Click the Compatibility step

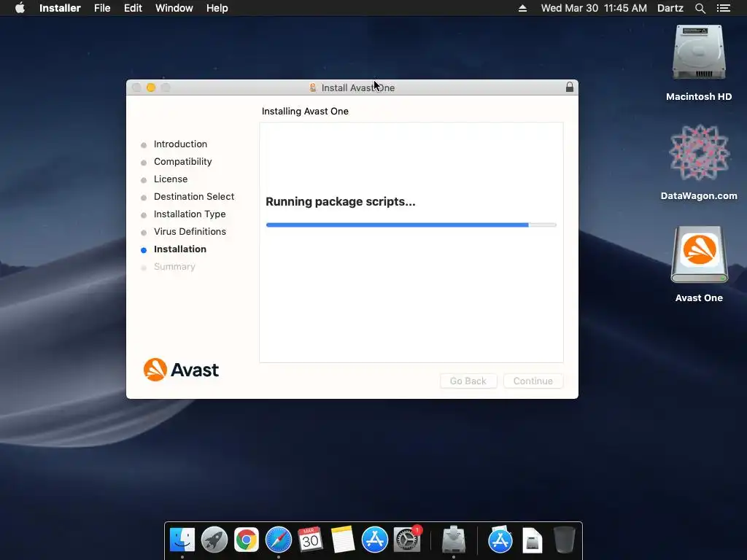182,161
